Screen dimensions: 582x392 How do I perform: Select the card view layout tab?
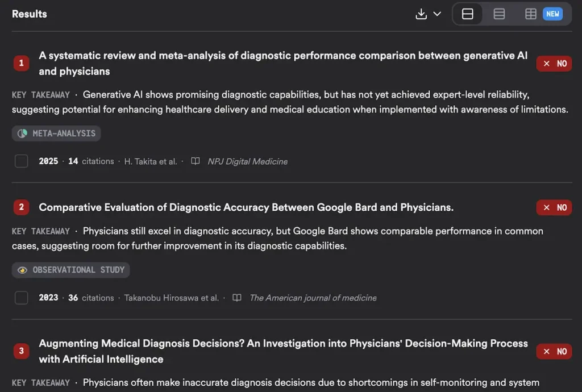[x=468, y=13]
